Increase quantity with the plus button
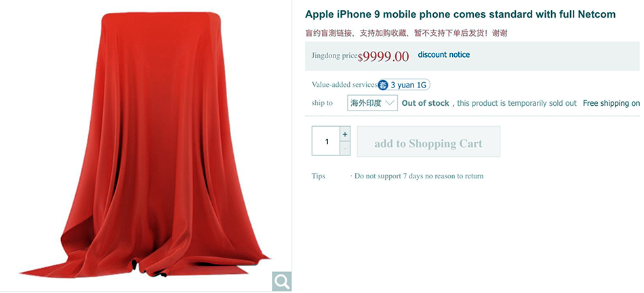The image size is (644, 293). point(345,134)
